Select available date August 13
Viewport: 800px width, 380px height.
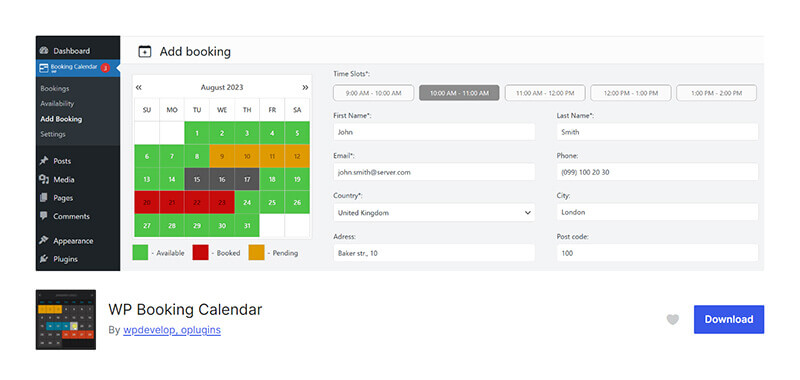tap(147, 179)
